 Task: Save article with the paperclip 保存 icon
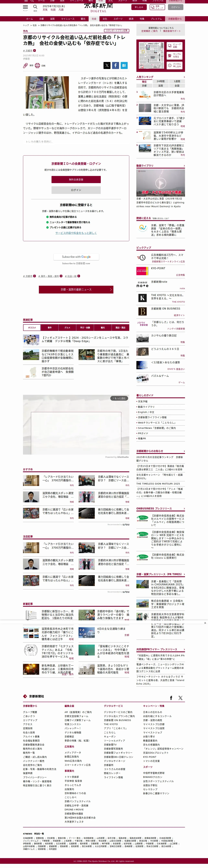pyautogui.click(x=25, y=66)
